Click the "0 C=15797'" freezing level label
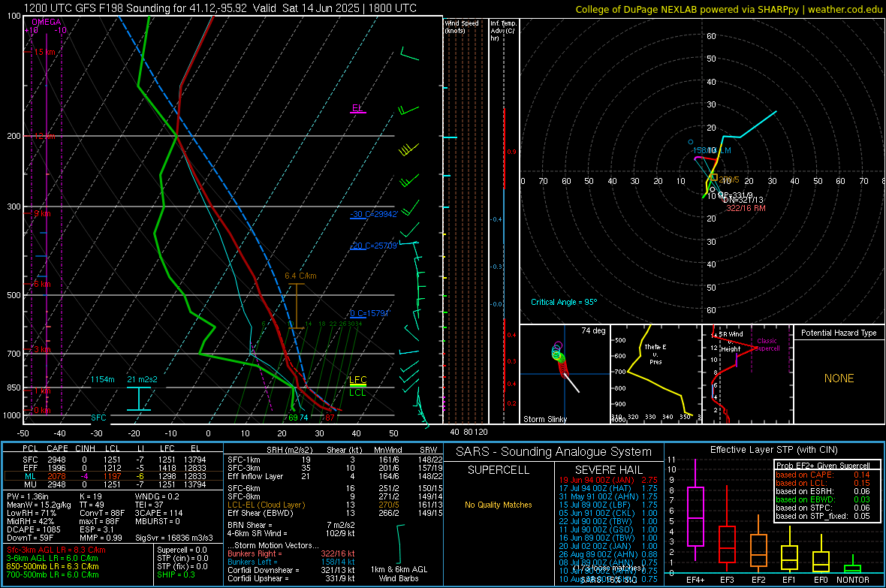The width and height of the screenshot is (886, 588). [369, 313]
